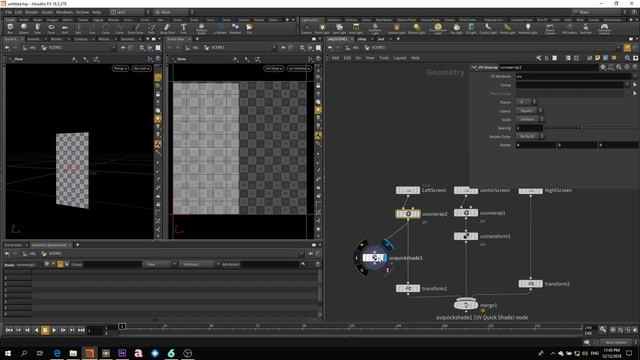Toggle the pin on network pane
This screenshot has height=360, width=640.
click(627, 48)
